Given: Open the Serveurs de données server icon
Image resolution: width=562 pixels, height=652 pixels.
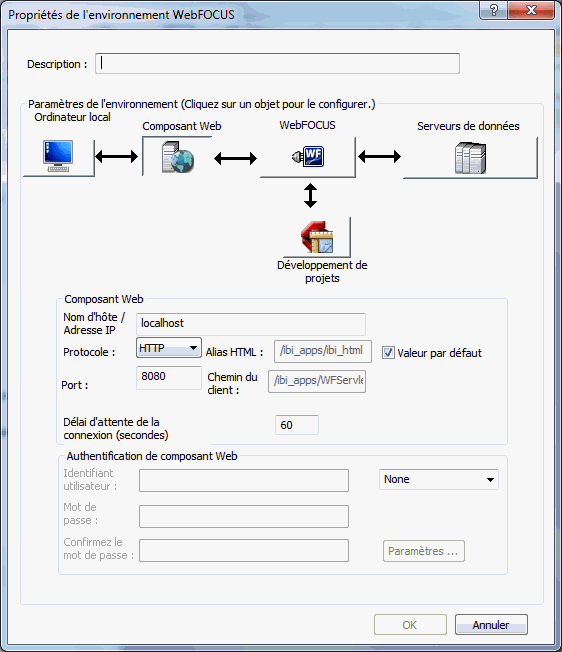Looking at the screenshot, I should [x=470, y=158].
